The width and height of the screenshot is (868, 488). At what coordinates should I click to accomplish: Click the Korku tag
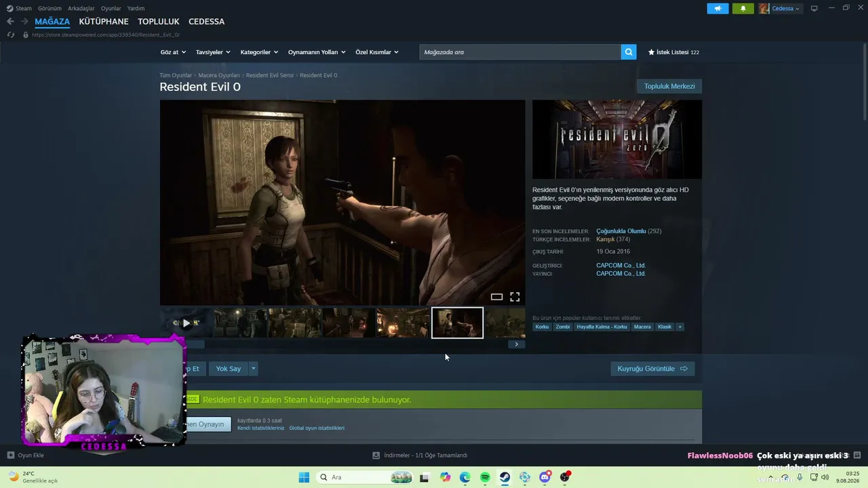[542, 327]
